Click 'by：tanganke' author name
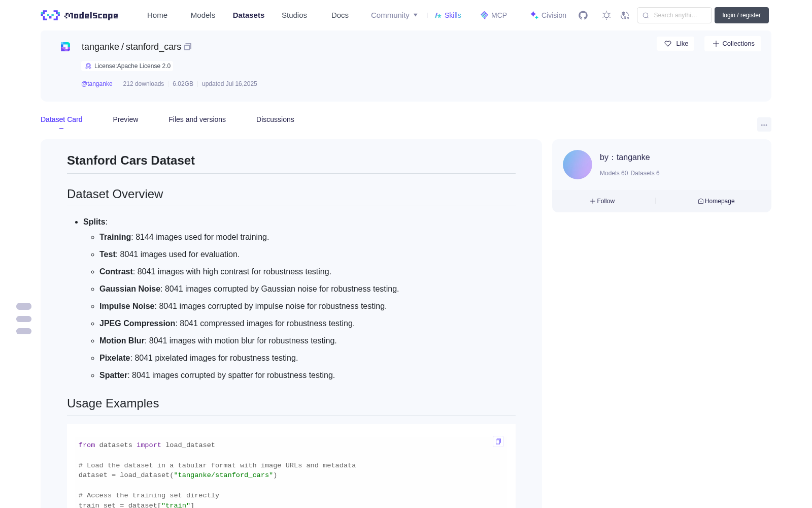812x508 pixels. pyautogui.click(x=625, y=157)
